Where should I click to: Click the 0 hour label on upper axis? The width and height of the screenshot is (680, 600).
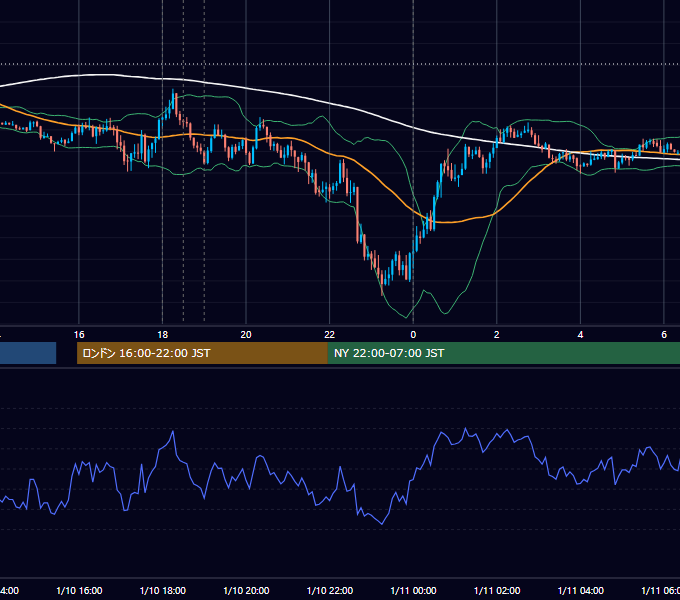413,335
